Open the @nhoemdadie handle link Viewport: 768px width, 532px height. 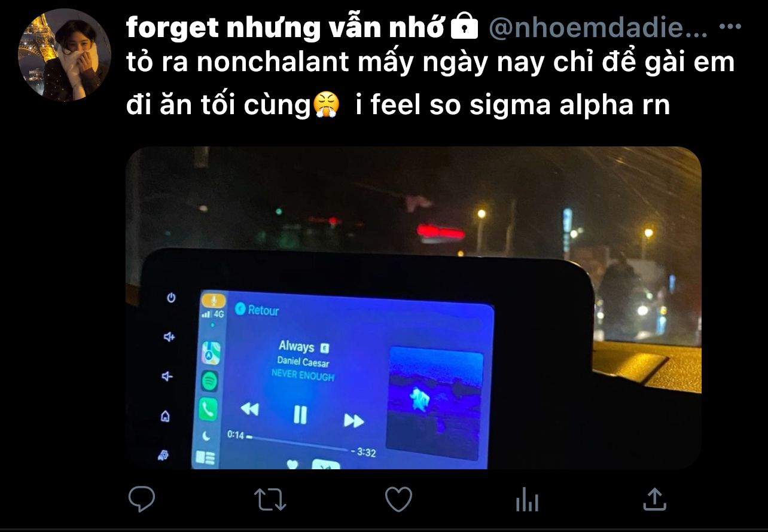599,27
